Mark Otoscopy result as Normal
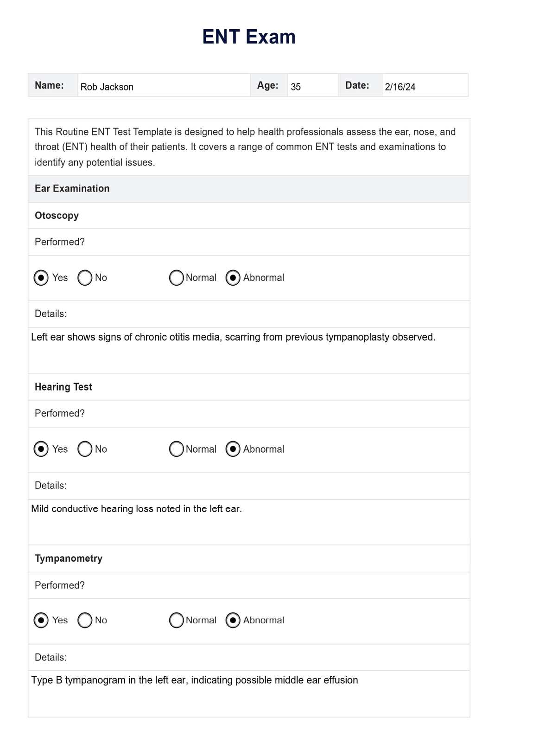545x756 pixels. (177, 278)
